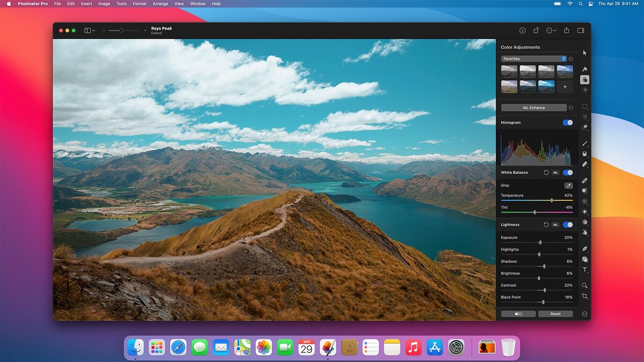The height and width of the screenshot is (362, 644).
Task: Select the Effects star tool
Action: click(584, 90)
